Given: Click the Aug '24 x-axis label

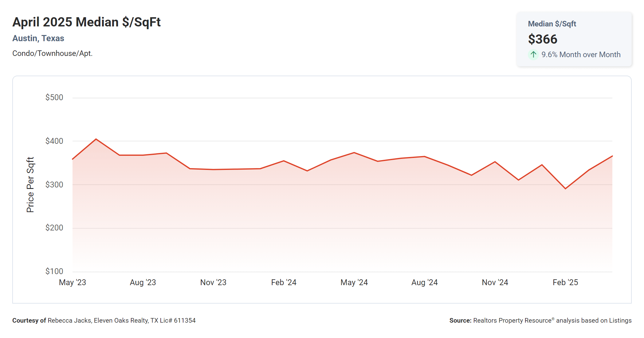Looking at the screenshot, I should 424,282.
